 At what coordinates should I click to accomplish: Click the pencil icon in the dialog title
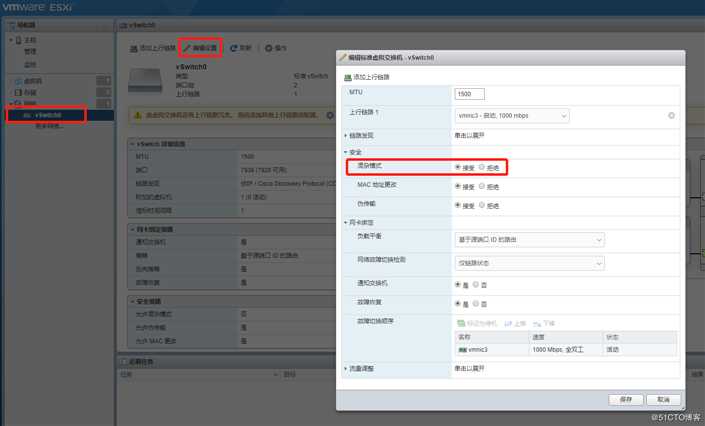tap(343, 57)
